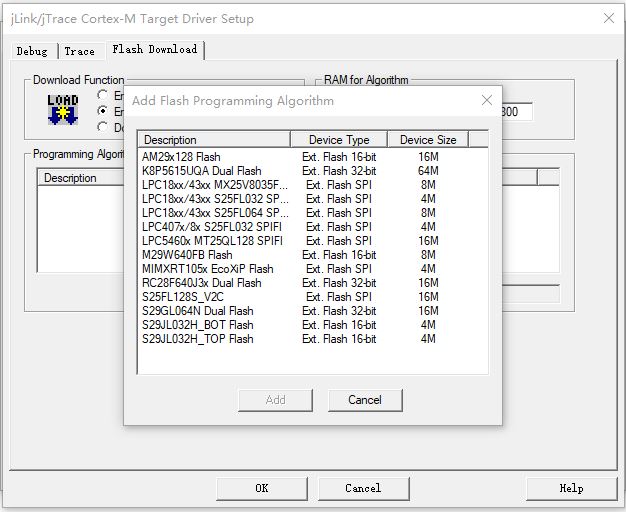This screenshot has width=626, height=512.
Task: Click Ext. Flash 16-bit type of M29W640FB
Action: coord(339,255)
